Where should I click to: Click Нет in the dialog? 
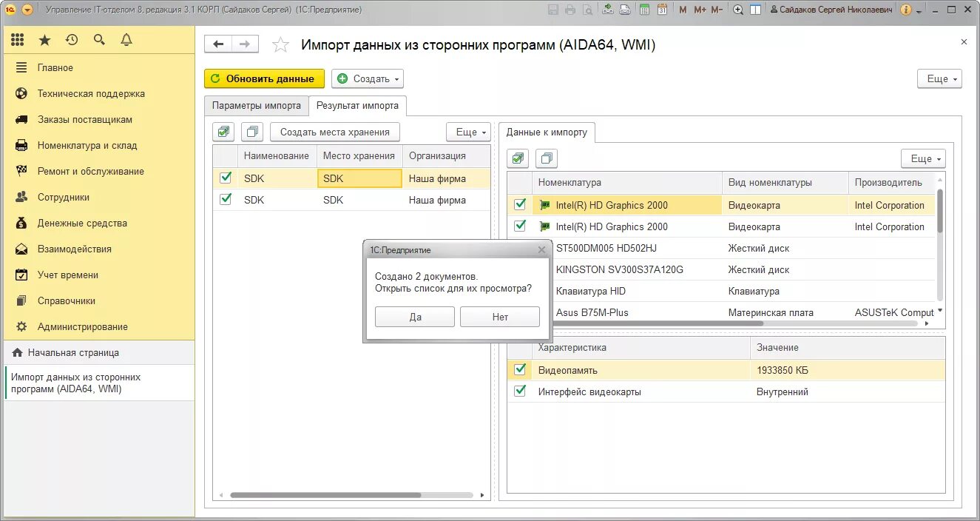(500, 317)
